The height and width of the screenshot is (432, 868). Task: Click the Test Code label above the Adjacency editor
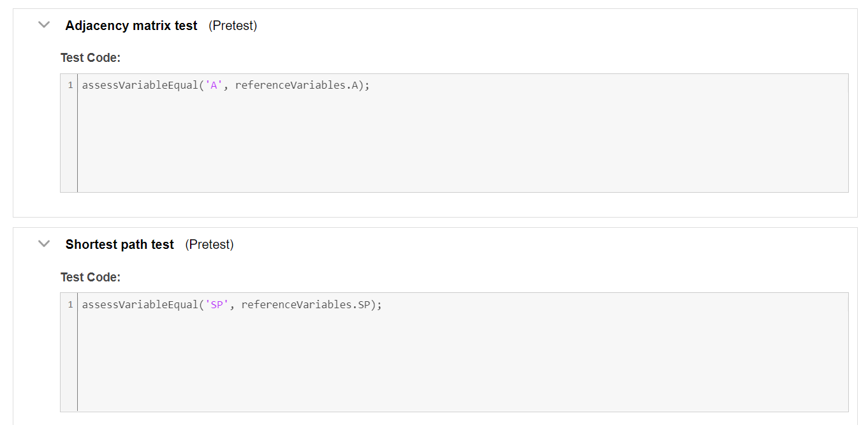[x=91, y=57]
